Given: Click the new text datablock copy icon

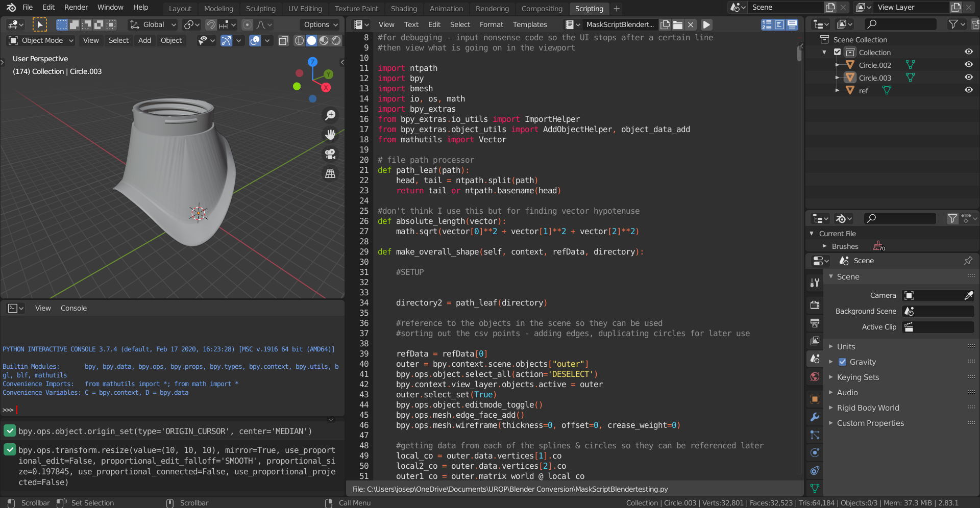Looking at the screenshot, I should tap(665, 24).
